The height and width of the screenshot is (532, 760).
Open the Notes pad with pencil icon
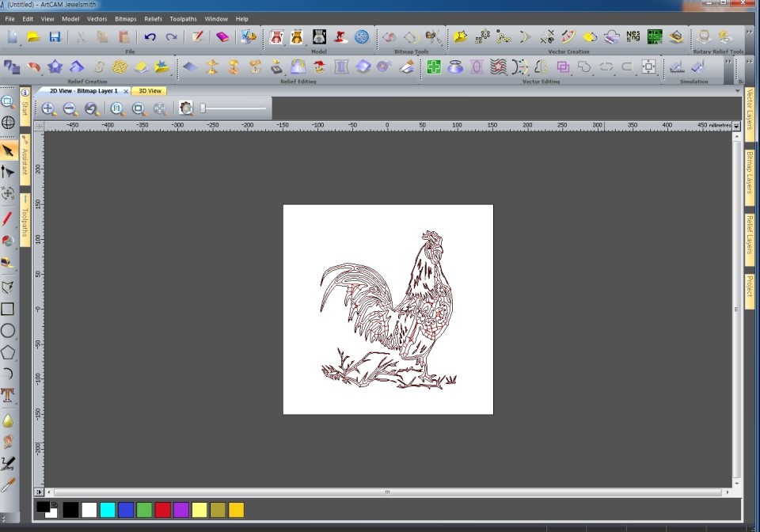[x=197, y=37]
